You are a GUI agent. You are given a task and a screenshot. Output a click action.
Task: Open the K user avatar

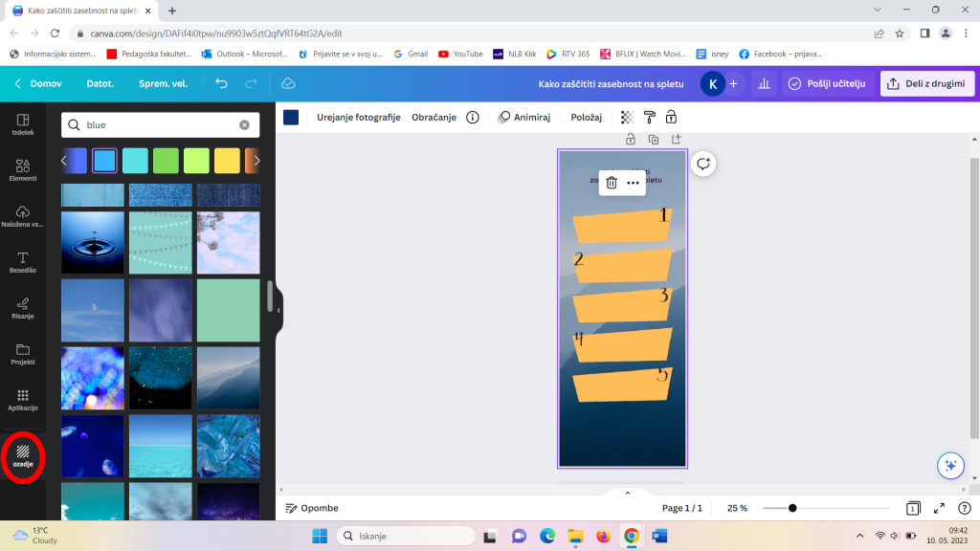712,83
